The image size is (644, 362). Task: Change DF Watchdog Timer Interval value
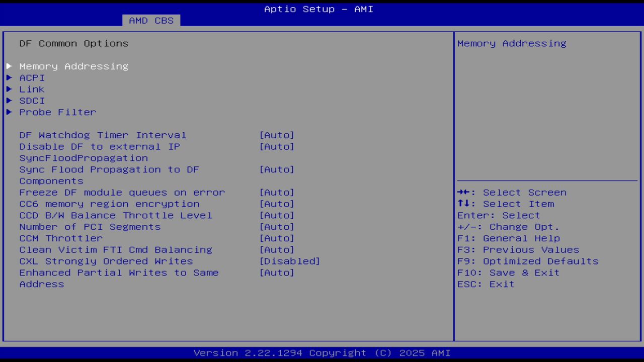tap(277, 135)
